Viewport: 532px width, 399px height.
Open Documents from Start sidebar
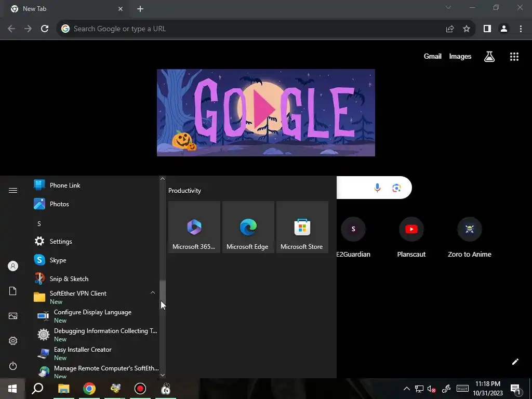[13, 291]
